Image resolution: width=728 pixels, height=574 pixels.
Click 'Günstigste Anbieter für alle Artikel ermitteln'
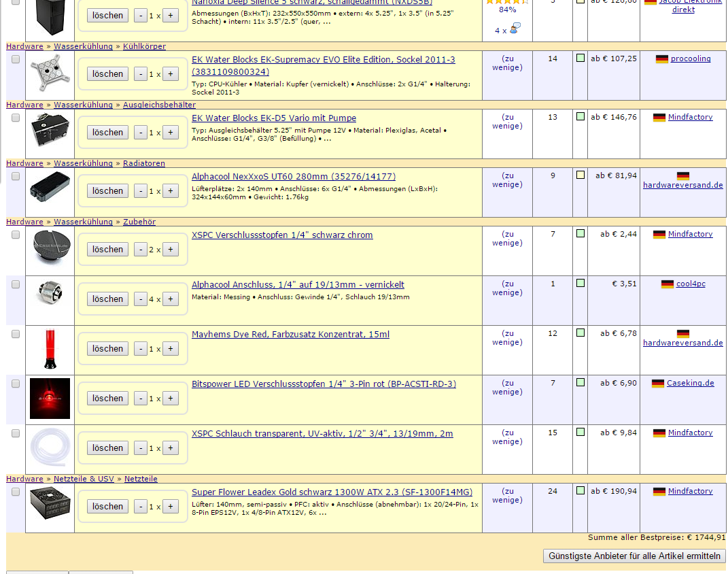pos(634,556)
